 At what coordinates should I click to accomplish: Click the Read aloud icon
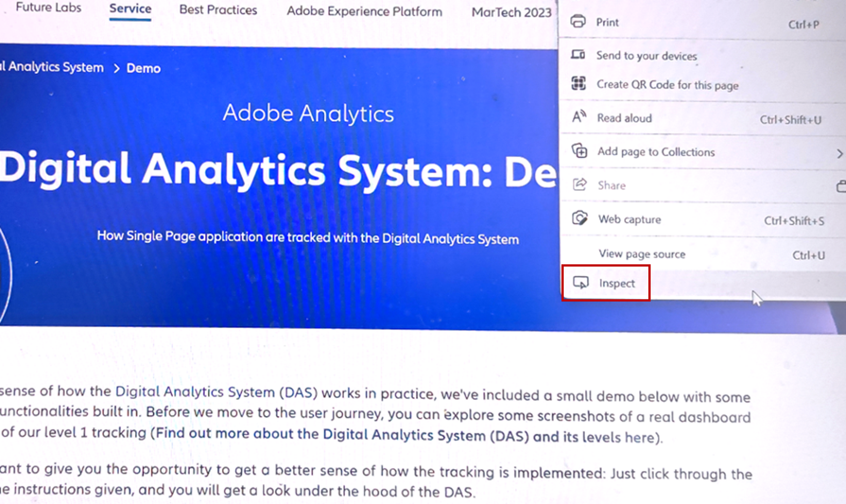click(x=579, y=116)
